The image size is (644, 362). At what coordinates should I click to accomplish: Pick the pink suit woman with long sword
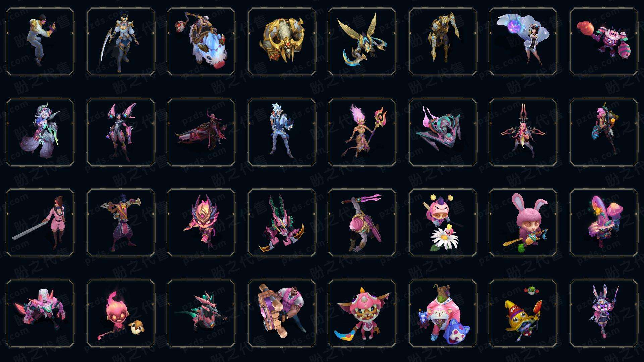tap(40, 223)
